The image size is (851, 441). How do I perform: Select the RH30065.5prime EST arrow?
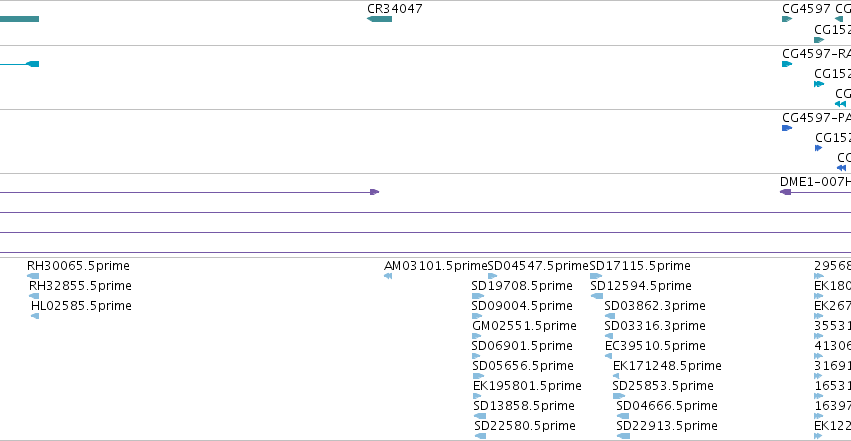[33, 276]
